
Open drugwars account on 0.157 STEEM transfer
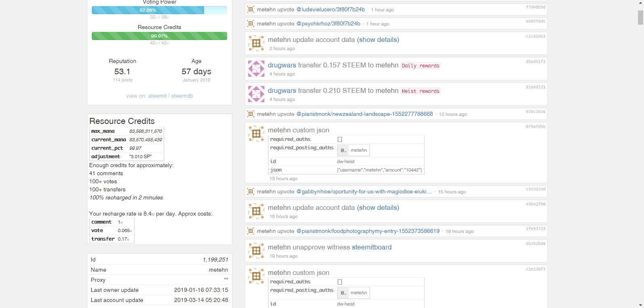coord(282,65)
